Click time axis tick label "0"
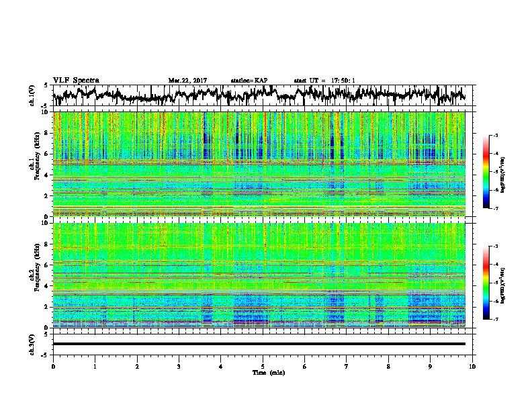This screenshot has width=532, height=411. pyautogui.click(x=53, y=367)
